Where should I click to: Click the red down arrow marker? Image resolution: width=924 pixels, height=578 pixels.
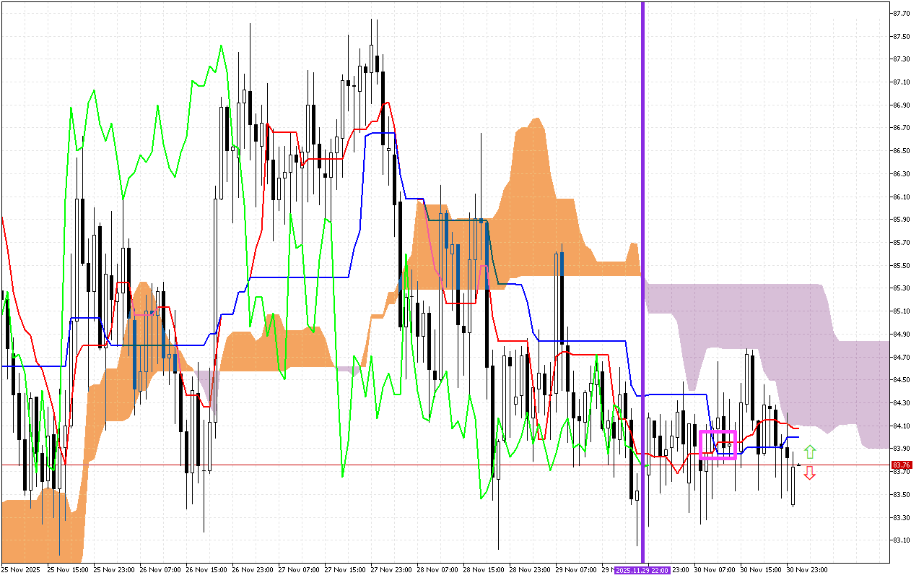[810, 473]
